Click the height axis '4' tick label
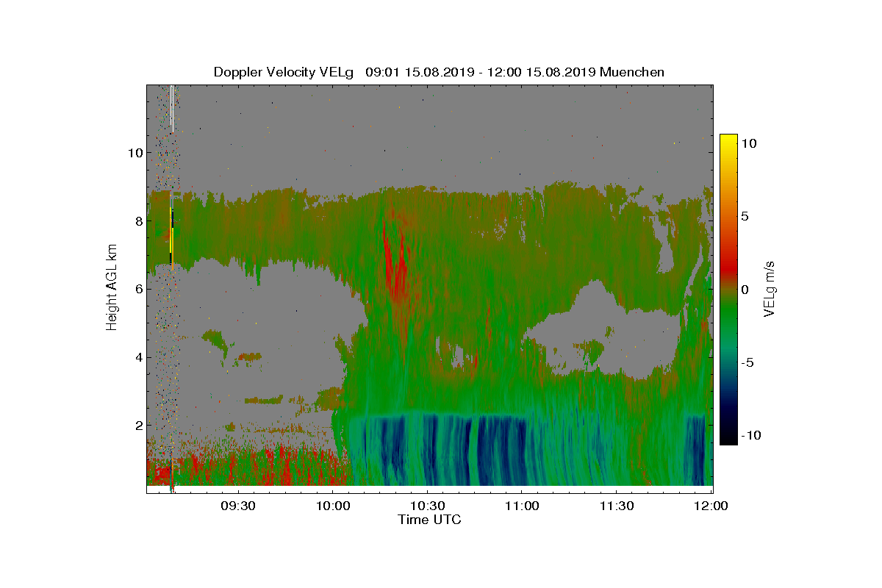882x588 pixels. click(x=137, y=358)
